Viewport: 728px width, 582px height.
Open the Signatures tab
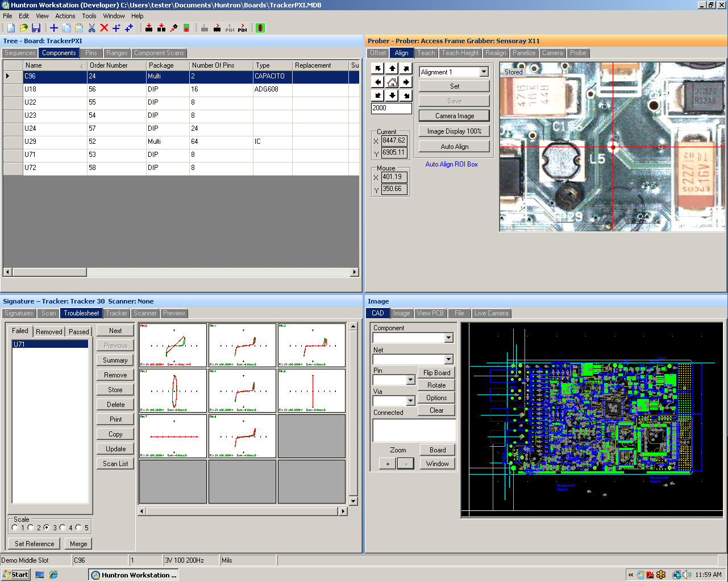click(19, 313)
